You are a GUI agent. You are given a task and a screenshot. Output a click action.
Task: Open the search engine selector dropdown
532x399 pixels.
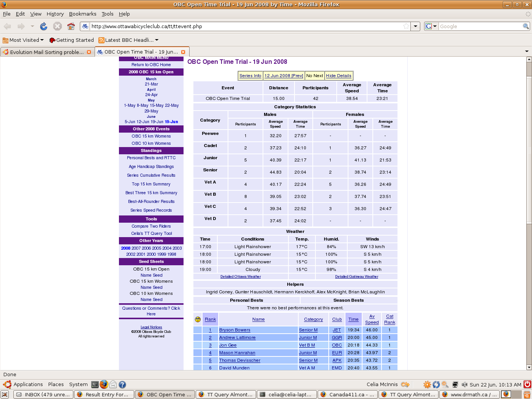pyautogui.click(x=431, y=26)
